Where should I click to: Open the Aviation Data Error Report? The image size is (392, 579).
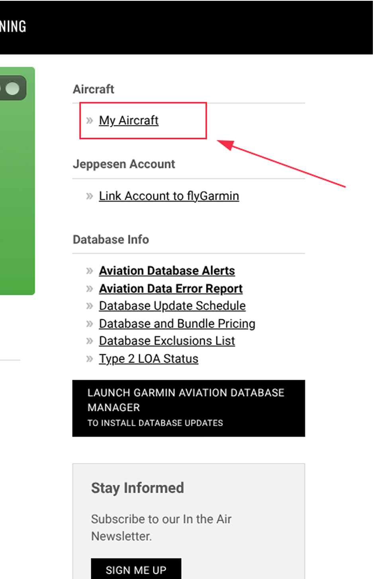[x=171, y=289]
